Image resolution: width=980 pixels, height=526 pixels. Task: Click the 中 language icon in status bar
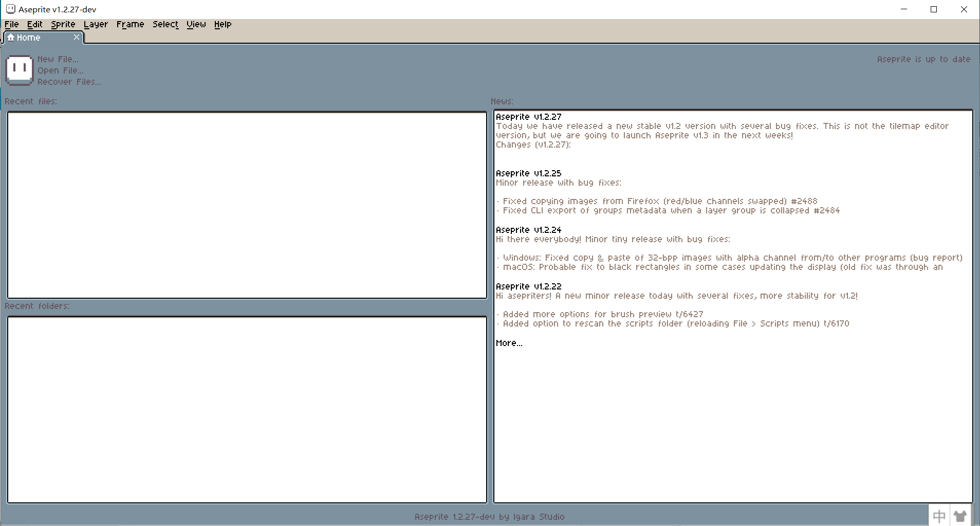click(938, 515)
